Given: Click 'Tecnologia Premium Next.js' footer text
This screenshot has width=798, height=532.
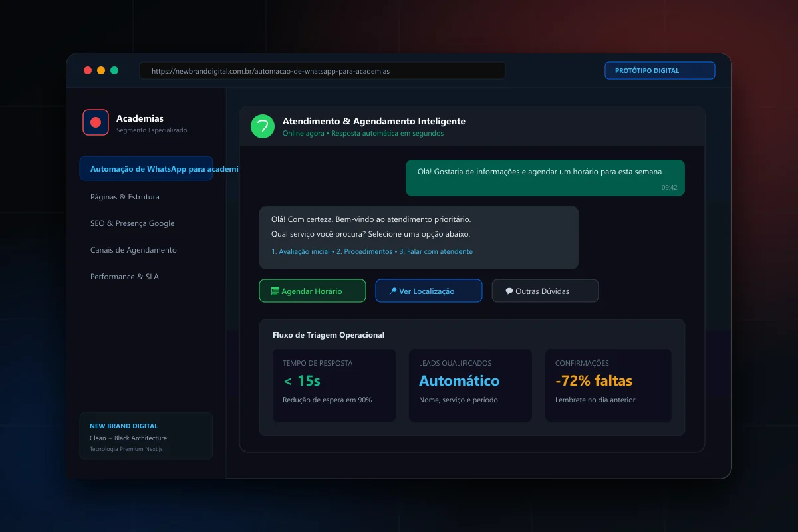Looking at the screenshot, I should [x=126, y=449].
